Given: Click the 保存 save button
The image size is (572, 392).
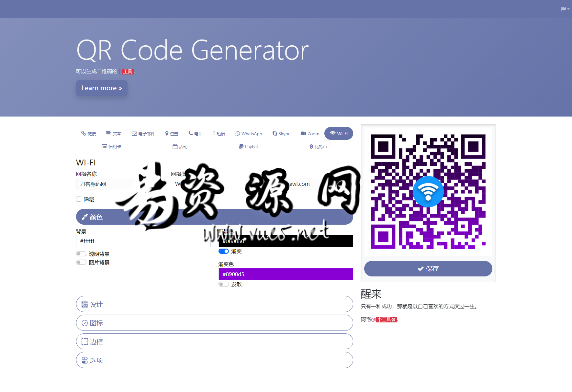Looking at the screenshot, I should [x=428, y=269].
